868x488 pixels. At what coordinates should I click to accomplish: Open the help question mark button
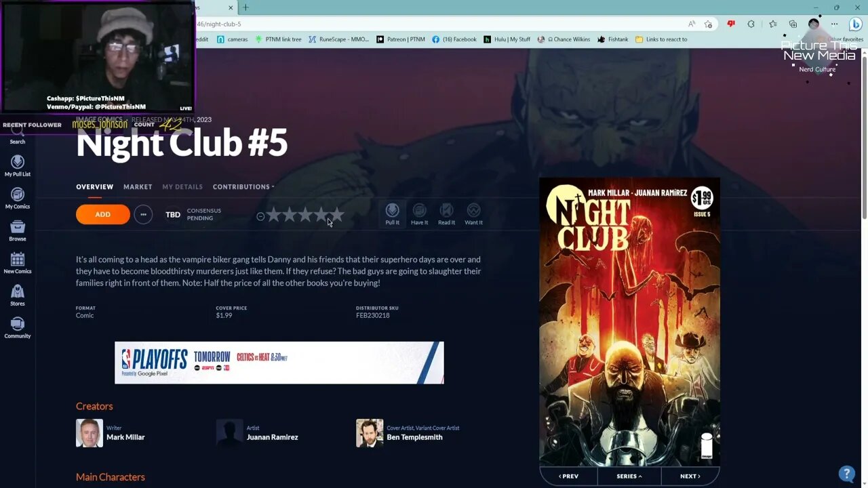tap(846, 474)
